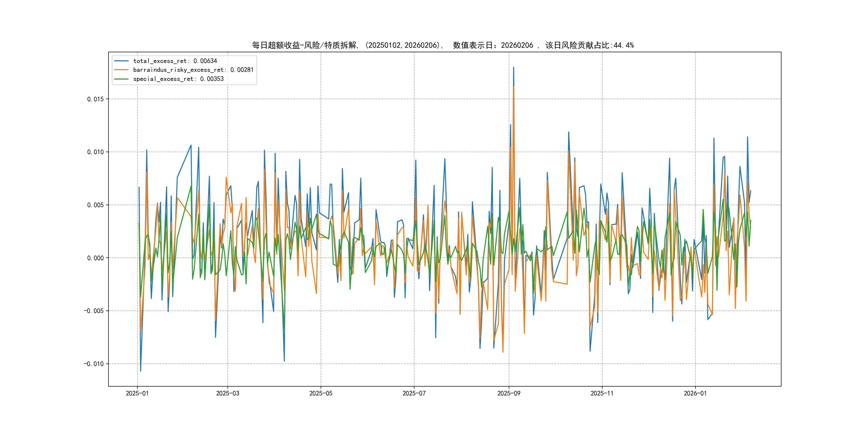Select the barraindus_risky_excess_ret legend label
The width and height of the screenshot is (868, 434).
coord(193,70)
